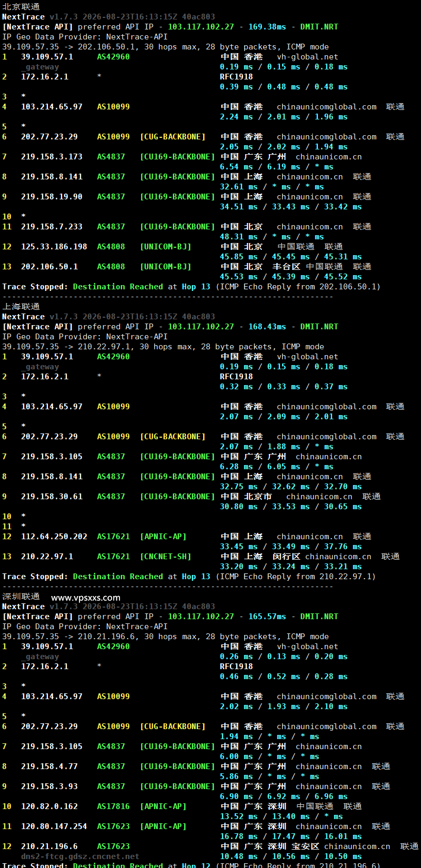
Task: Select the 10.48 ms latency value
Action: [239, 856]
